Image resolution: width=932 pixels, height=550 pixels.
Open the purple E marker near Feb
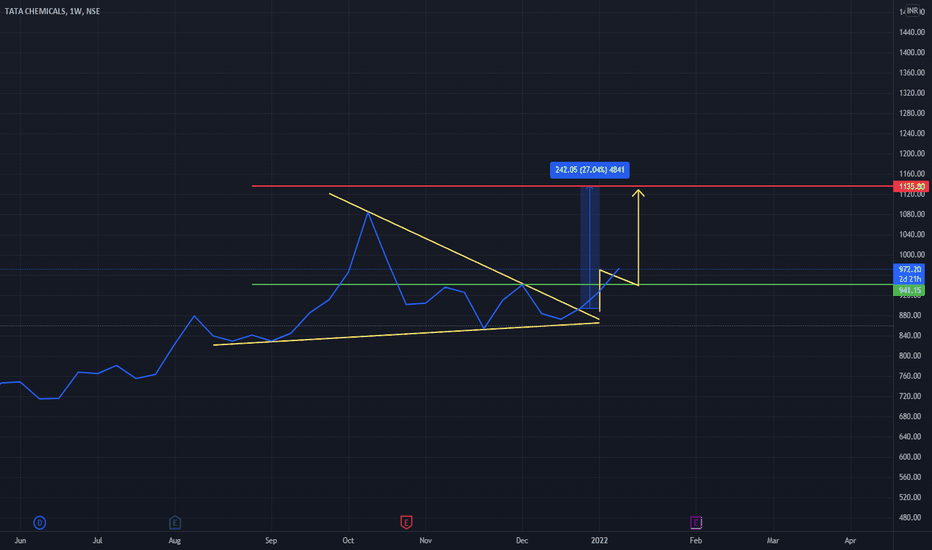click(x=696, y=523)
